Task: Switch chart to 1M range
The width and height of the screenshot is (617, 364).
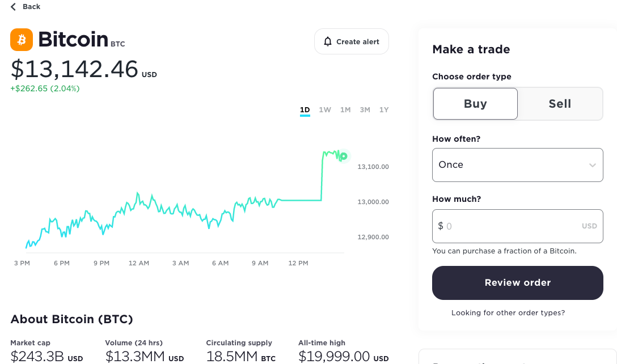Action: point(345,110)
